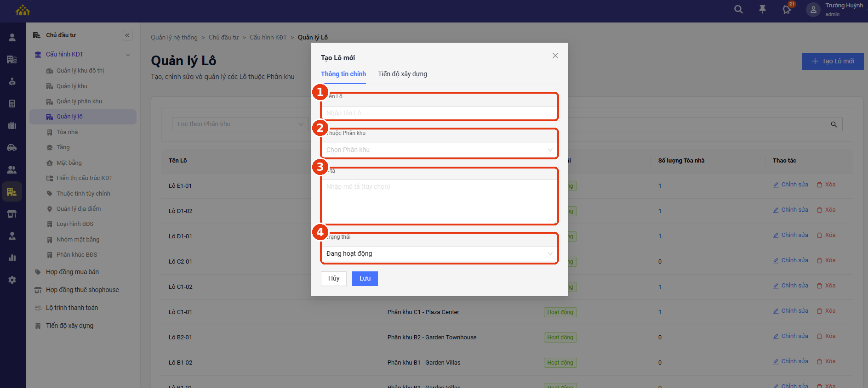The width and height of the screenshot is (868, 388).
Task: Collapse the sidebar with double-chevron button
Action: point(127,35)
